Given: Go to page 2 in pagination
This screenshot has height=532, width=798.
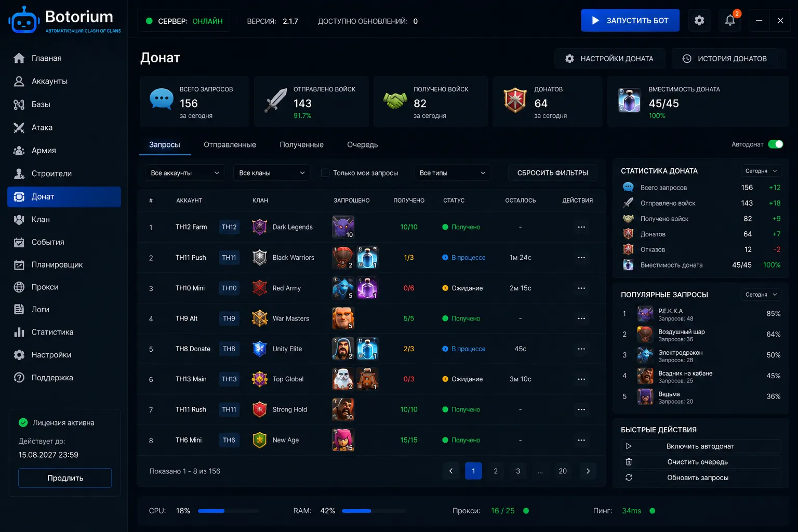Looking at the screenshot, I should (496, 471).
